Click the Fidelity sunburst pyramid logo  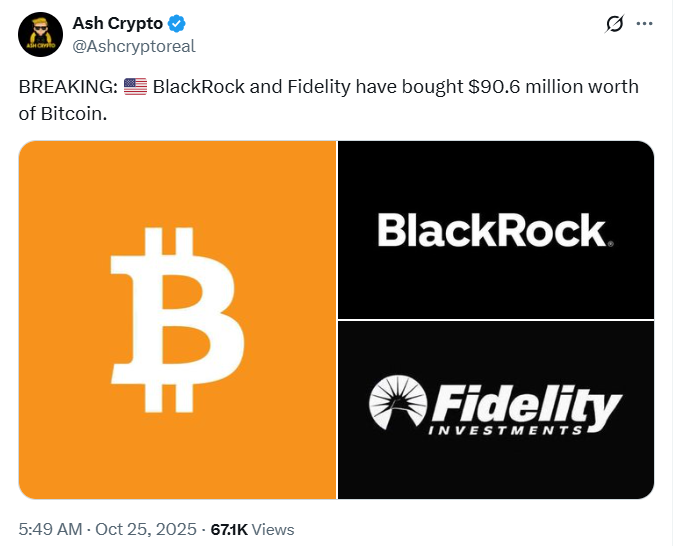tap(398, 406)
